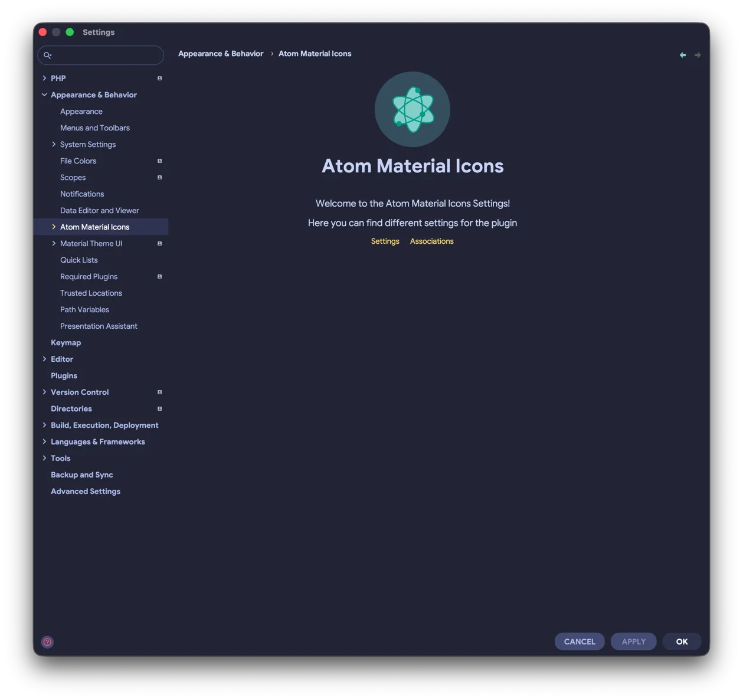This screenshot has height=700, width=743.
Task: Open Notifications settings
Action: point(82,194)
